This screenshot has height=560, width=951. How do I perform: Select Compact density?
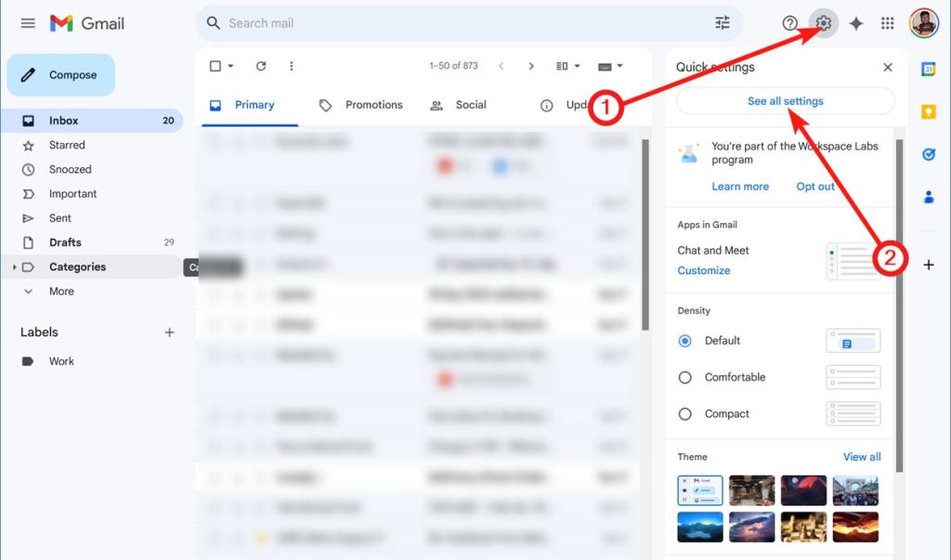pos(684,413)
